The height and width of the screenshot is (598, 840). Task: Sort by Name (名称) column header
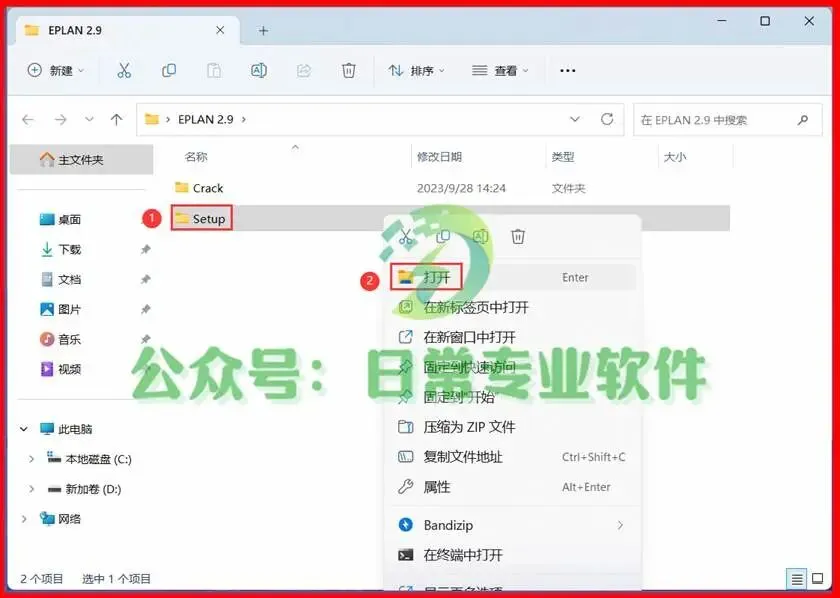196,156
